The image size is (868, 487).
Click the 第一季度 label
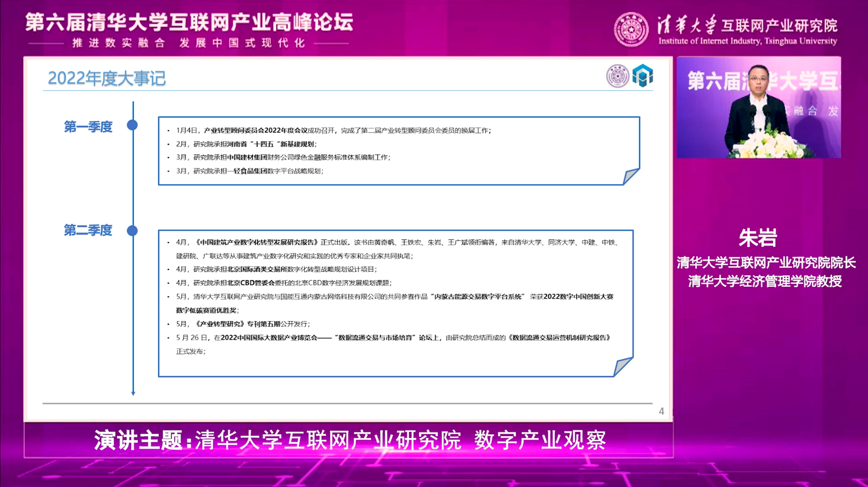coord(88,127)
